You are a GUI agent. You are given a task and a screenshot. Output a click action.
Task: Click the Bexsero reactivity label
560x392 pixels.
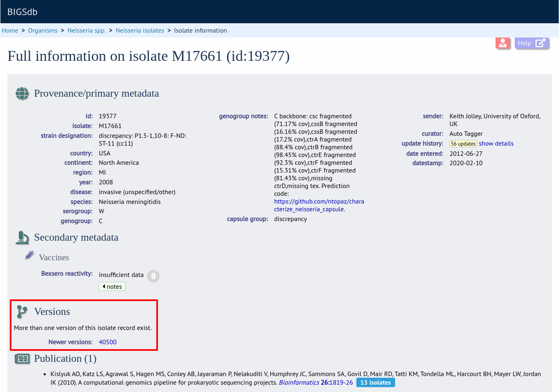(x=67, y=274)
